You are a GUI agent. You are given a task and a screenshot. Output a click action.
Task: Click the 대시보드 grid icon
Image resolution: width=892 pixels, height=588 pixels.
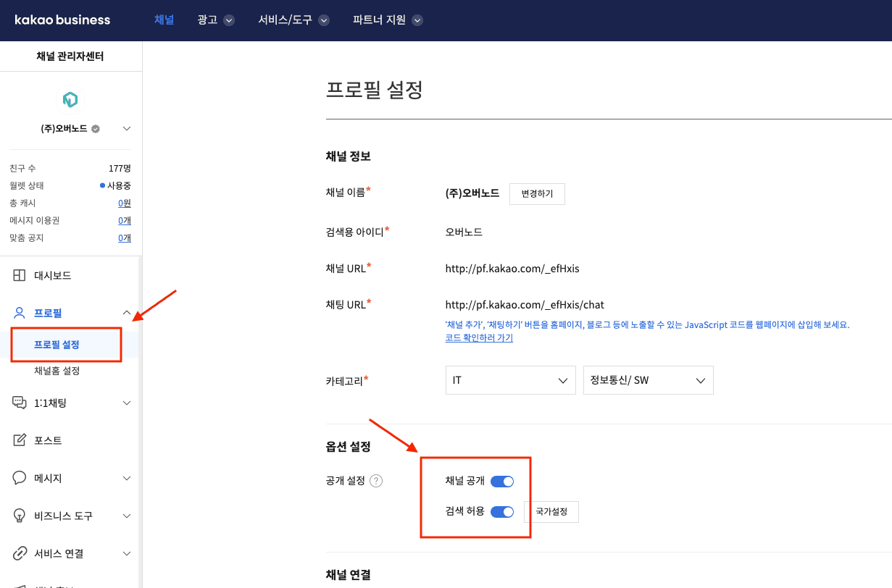click(x=20, y=275)
